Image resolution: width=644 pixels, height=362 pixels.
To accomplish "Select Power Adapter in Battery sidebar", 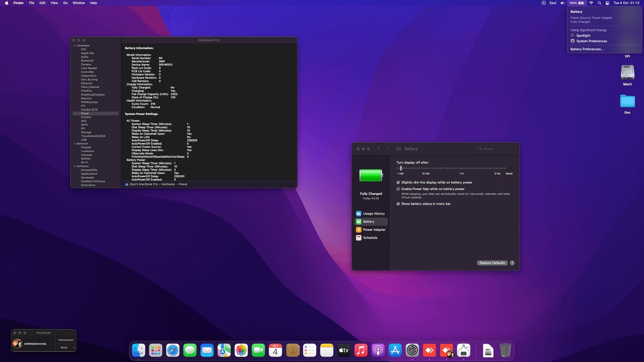I will point(371,230).
